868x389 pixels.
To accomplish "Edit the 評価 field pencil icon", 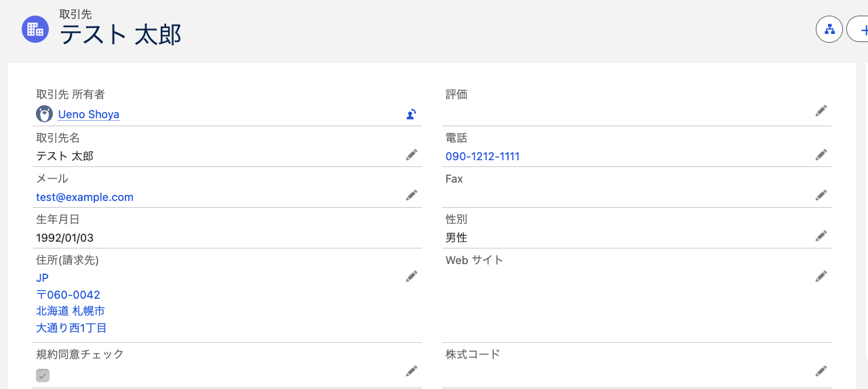I will (x=821, y=111).
